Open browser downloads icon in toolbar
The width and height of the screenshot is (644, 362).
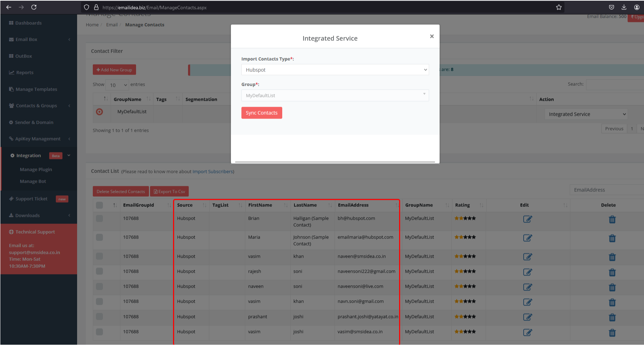point(624,7)
